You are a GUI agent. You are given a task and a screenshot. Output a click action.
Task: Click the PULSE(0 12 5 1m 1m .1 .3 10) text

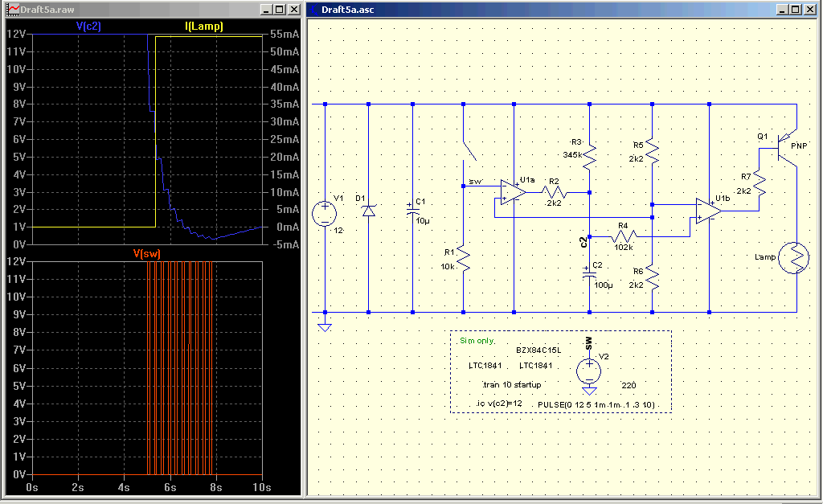tap(596, 405)
